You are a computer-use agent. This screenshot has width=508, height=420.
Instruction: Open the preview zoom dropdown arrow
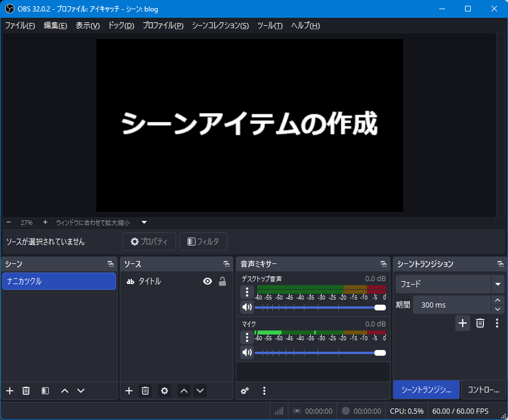(143, 223)
